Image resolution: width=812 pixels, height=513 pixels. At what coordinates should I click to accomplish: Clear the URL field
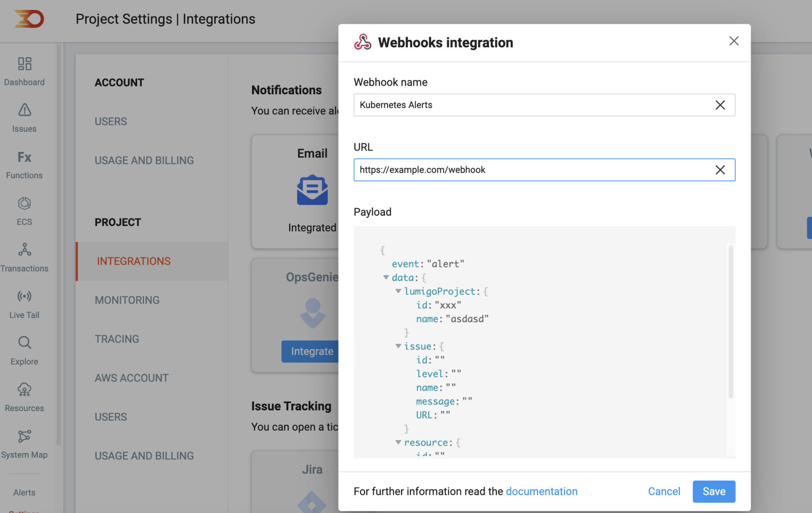pos(720,170)
